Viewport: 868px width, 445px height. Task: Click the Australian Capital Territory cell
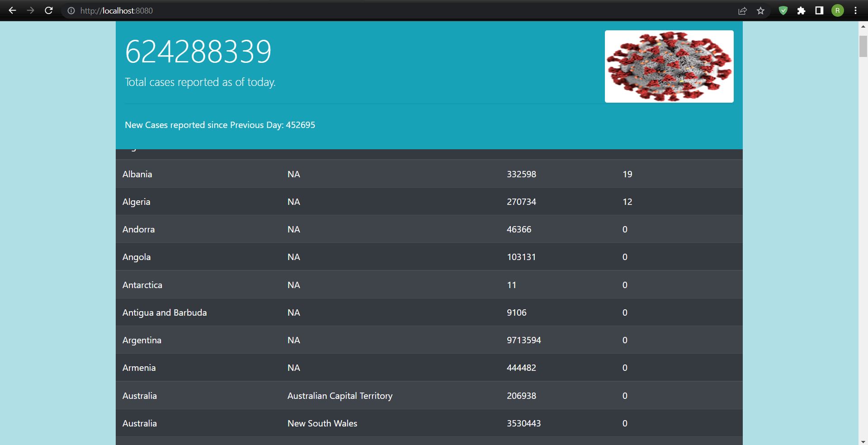click(x=340, y=396)
